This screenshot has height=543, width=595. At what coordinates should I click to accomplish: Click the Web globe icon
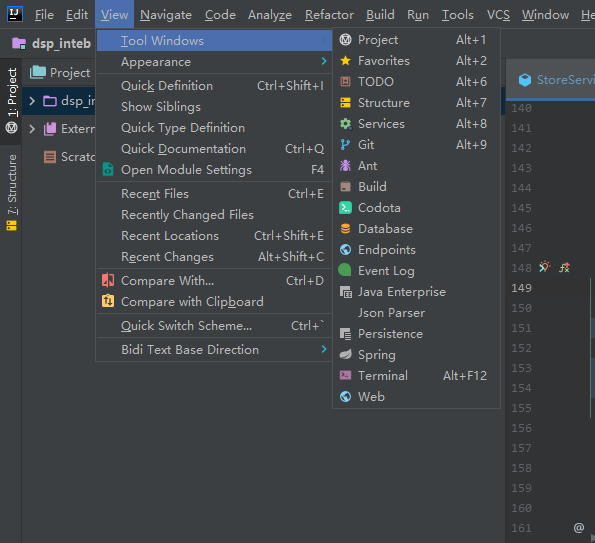coord(345,397)
